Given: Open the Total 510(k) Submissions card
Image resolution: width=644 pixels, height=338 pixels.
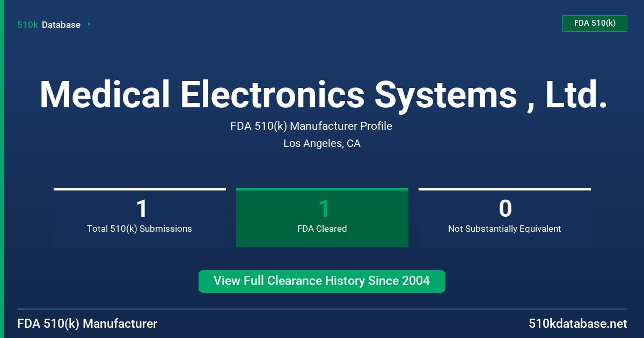Looking at the screenshot, I should (x=140, y=217).
